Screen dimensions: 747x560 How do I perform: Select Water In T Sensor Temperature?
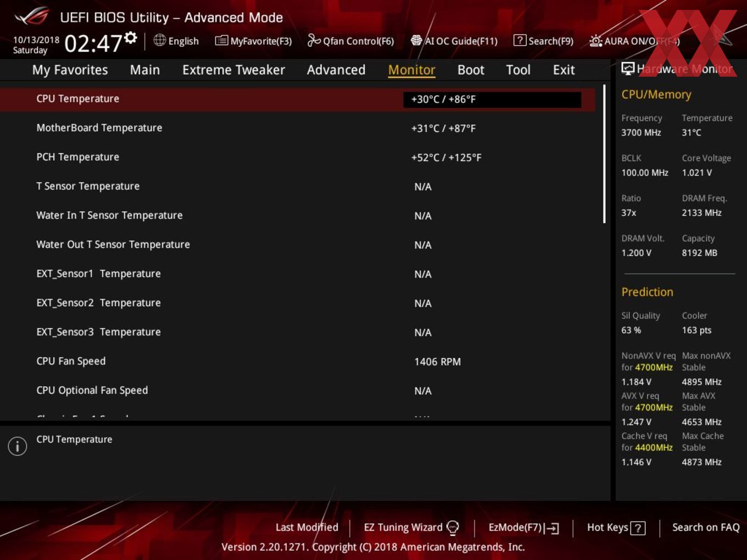coord(298,215)
